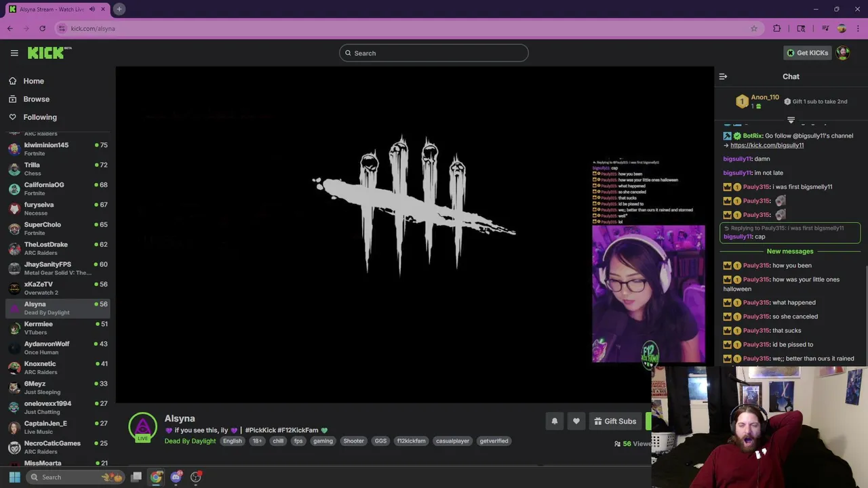Image resolution: width=868 pixels, height=488 pixels.
Task: Bookmark page with star icon
Action: coord(753,28)
